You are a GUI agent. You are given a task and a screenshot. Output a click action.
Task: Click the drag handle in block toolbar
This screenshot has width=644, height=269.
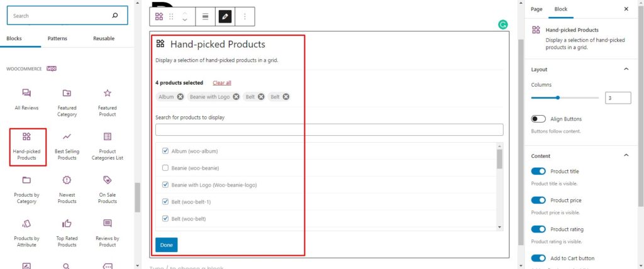pos(171,16)
